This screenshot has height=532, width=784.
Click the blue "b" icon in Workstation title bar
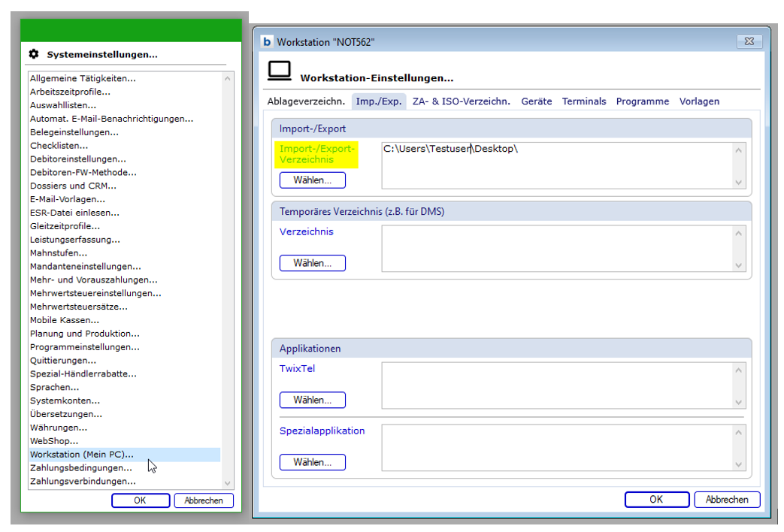[266, 42]
